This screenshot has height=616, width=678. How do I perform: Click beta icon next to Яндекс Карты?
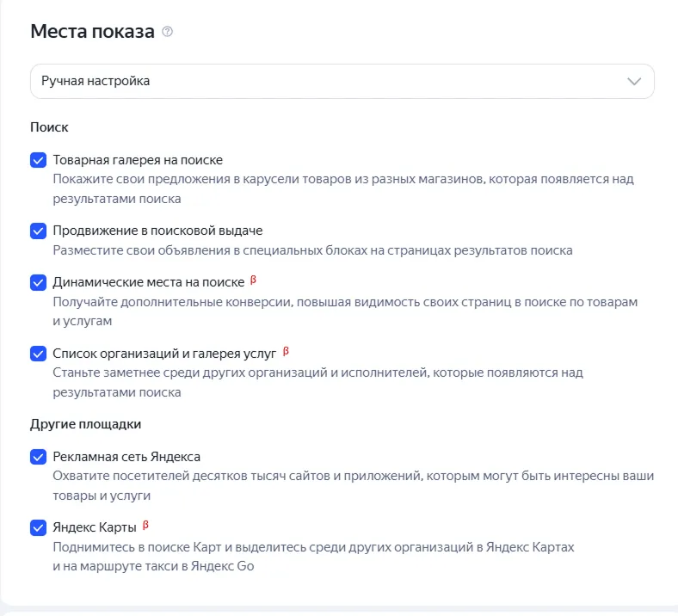(145, 525)
